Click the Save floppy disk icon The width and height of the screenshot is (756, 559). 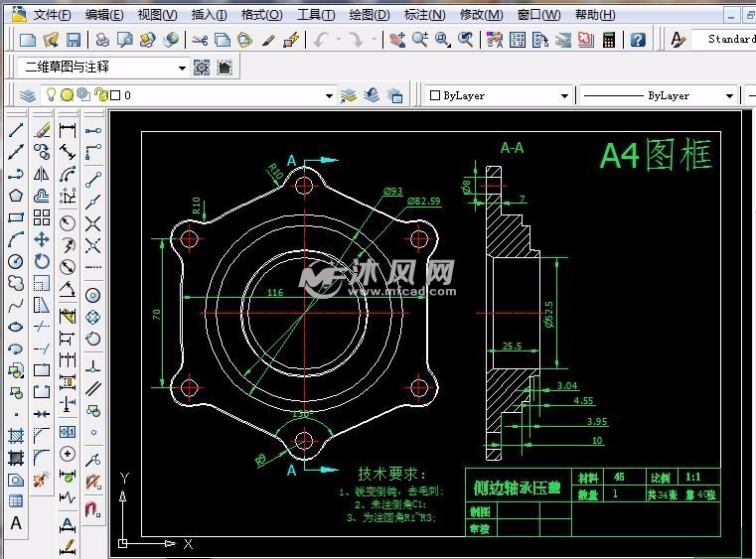pos(74,40)
